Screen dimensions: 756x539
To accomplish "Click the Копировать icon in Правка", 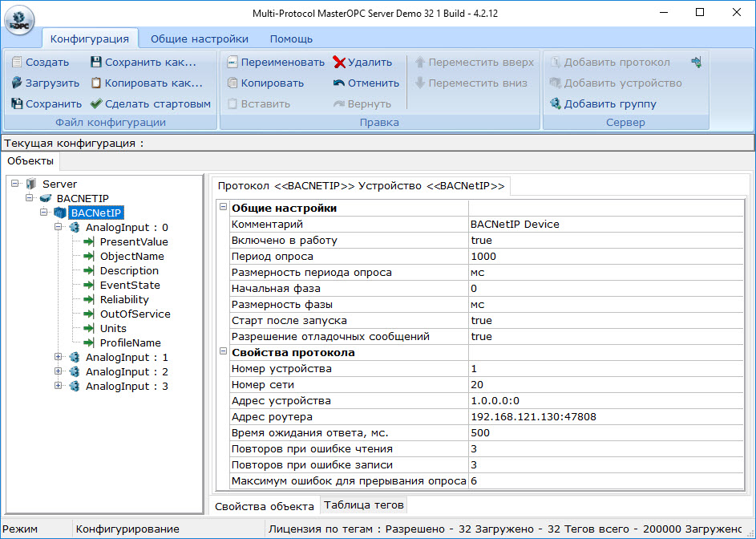I will tap(232, 83).
